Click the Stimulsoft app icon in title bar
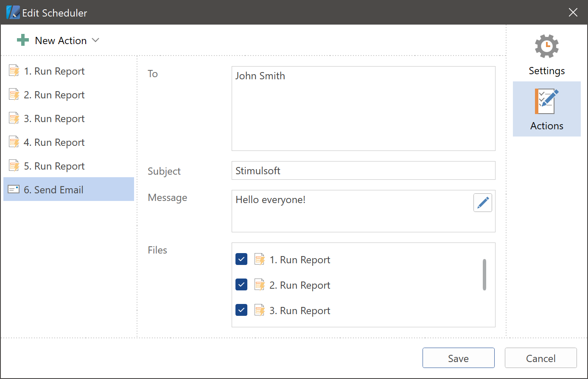588x379 pixels. (x=13, y=13)
